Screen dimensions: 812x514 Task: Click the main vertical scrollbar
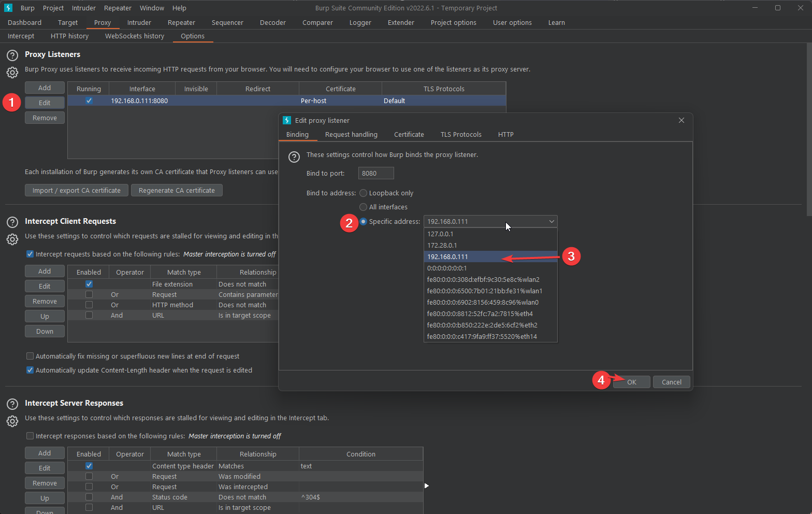(x=809, y=130)
